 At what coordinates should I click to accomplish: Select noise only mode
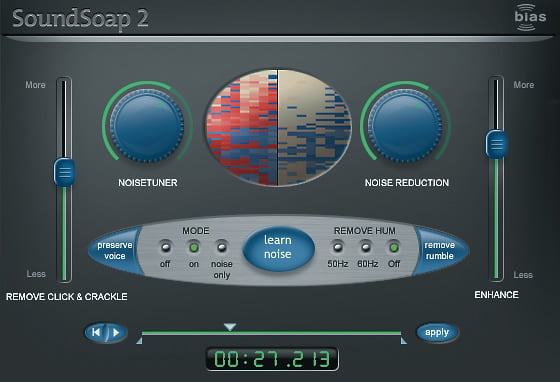[x=221, y=247]
